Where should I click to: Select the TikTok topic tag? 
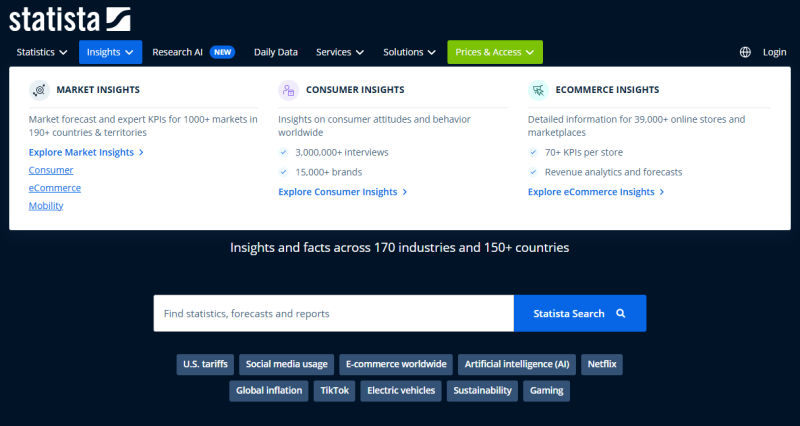(335, 391)
